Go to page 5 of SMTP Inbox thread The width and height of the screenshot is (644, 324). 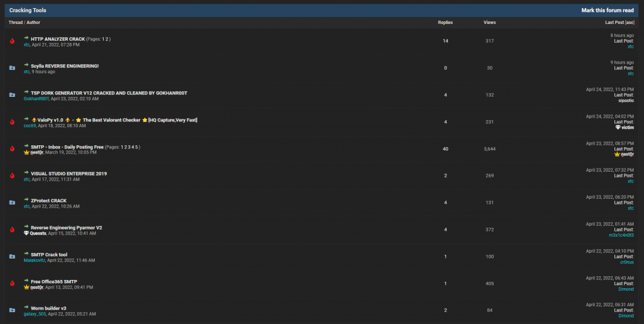tap(137, 147)
